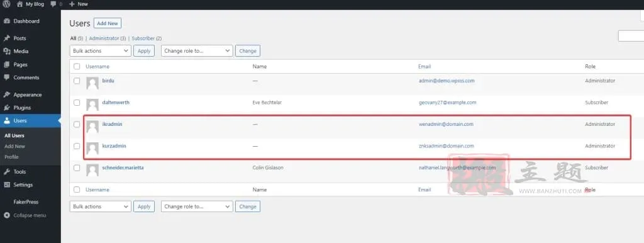Click the Plugins plug icon
This screenshot has width=644, height=243.
tap(6, 108)
